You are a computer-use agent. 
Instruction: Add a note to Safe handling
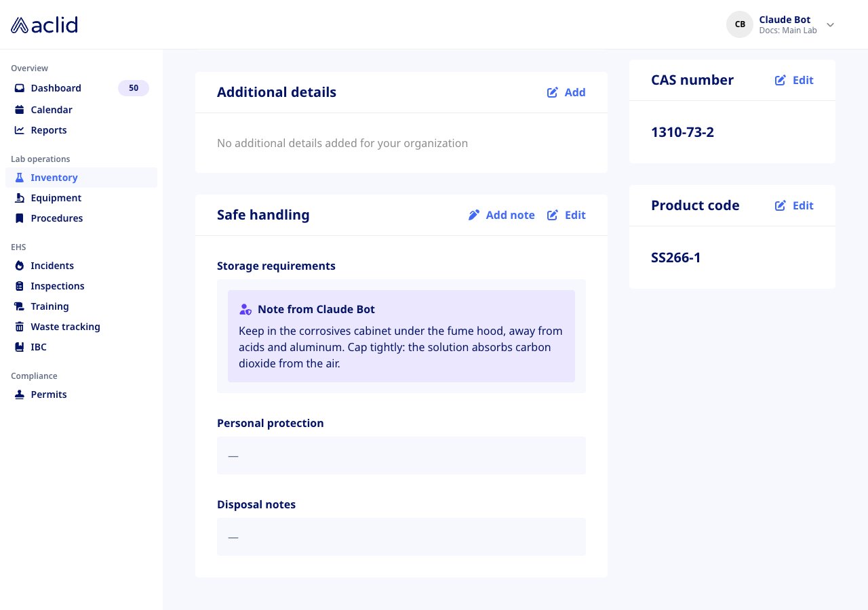pos(502,215)
